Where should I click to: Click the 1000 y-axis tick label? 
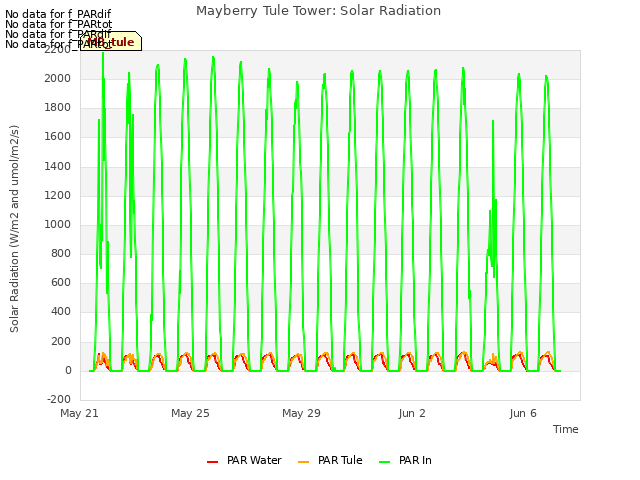click(x=58, y=224)
